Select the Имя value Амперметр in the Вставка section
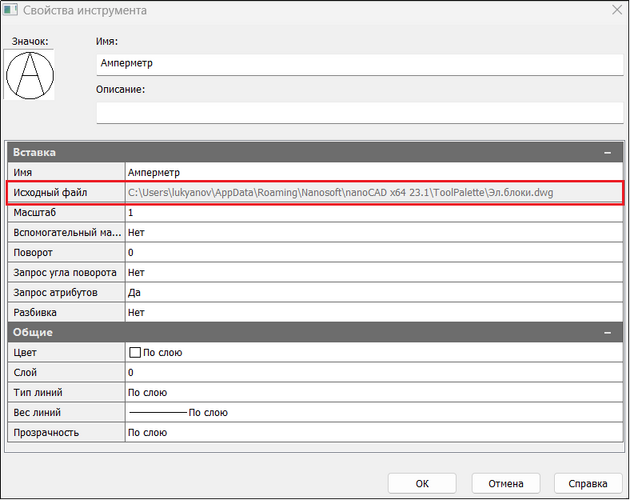This screenshot has width=630, height=500. (374, 172)
